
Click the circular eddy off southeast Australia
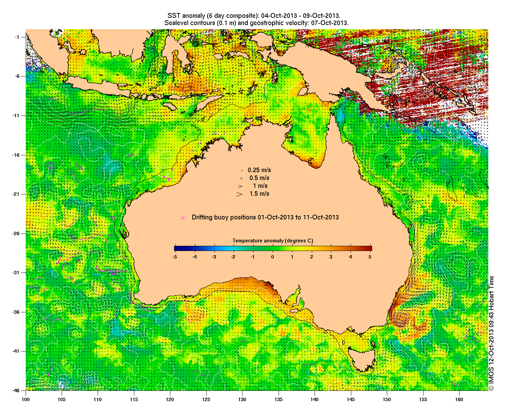coord(401,318)
